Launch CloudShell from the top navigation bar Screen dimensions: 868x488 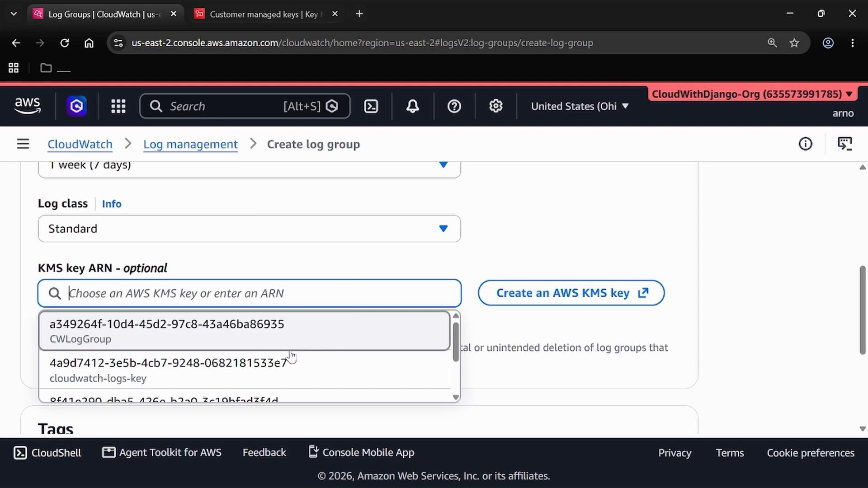click(x=371, y=106)
